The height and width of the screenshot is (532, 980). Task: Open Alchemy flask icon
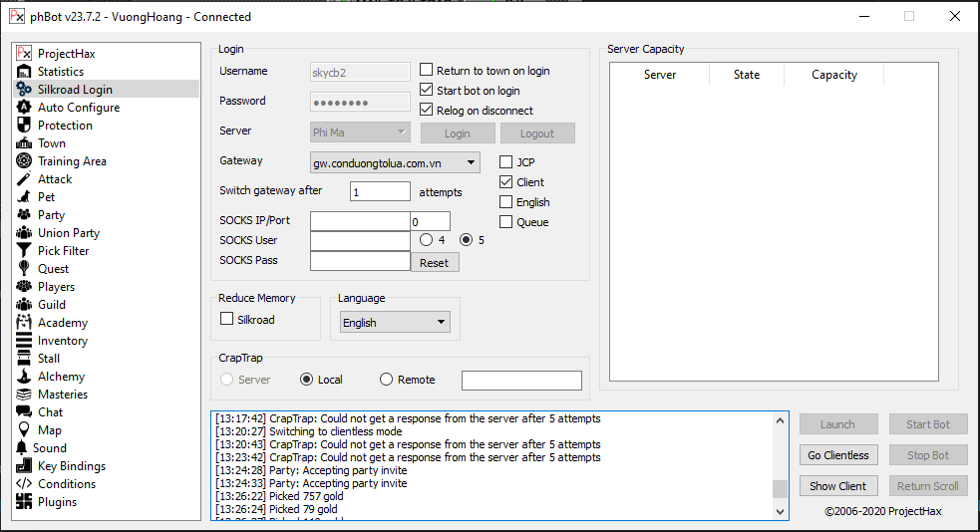coord(24,377)
